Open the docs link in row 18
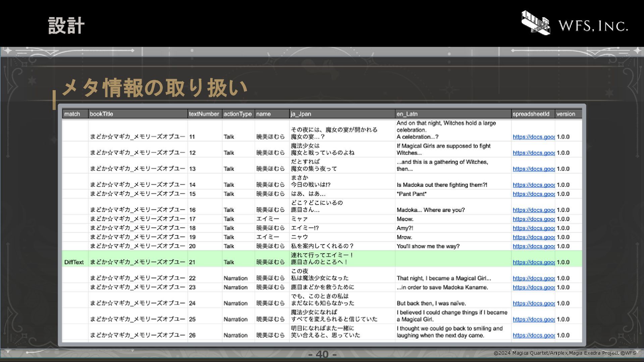 534,228
